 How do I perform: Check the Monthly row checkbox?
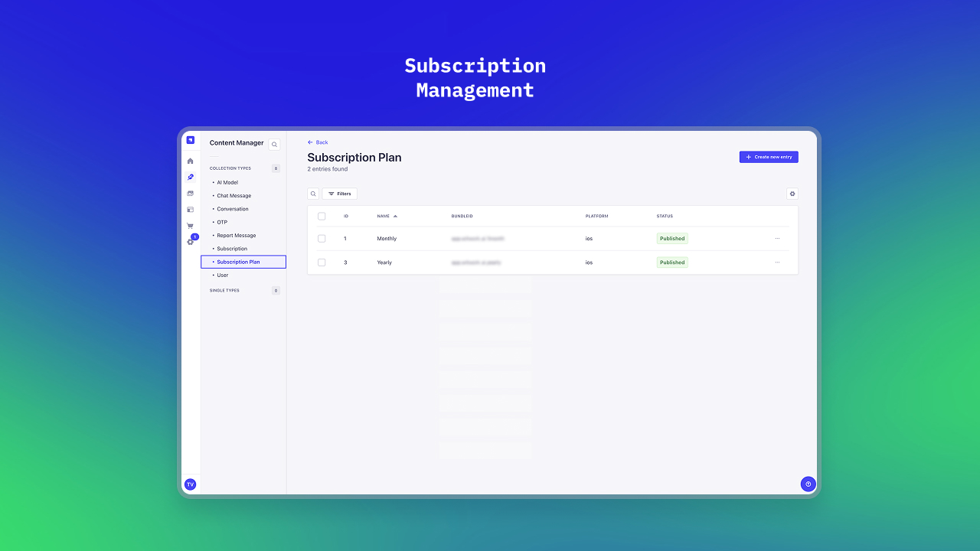(322, 239)
